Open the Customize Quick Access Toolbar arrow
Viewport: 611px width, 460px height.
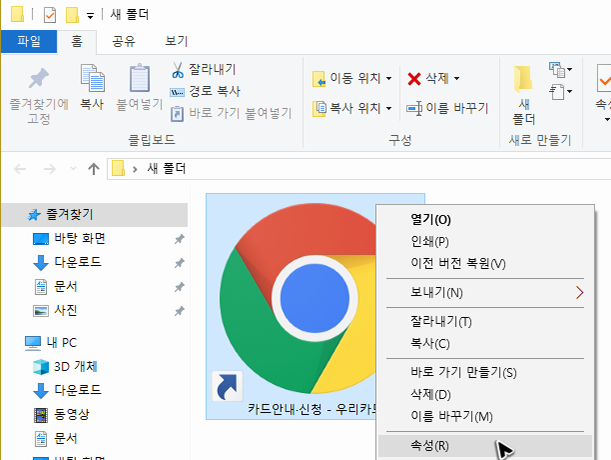click(x=90, y=16)
